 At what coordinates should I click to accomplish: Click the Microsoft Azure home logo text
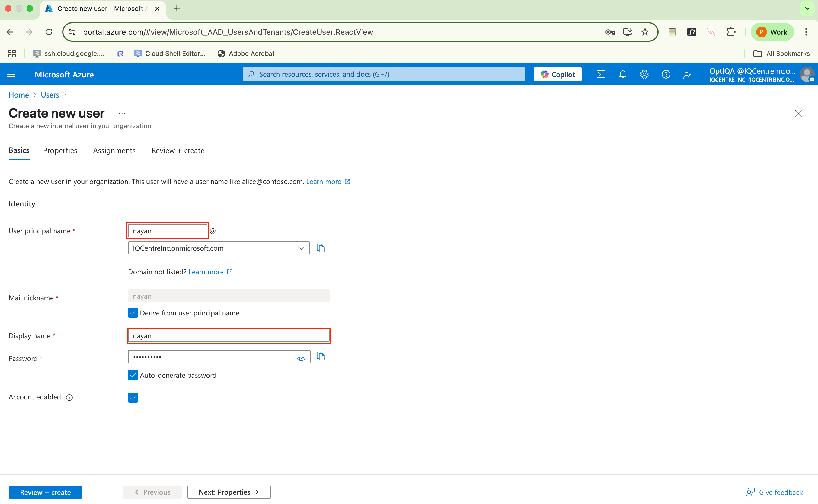pyautogui.click(x=64, y=75)
